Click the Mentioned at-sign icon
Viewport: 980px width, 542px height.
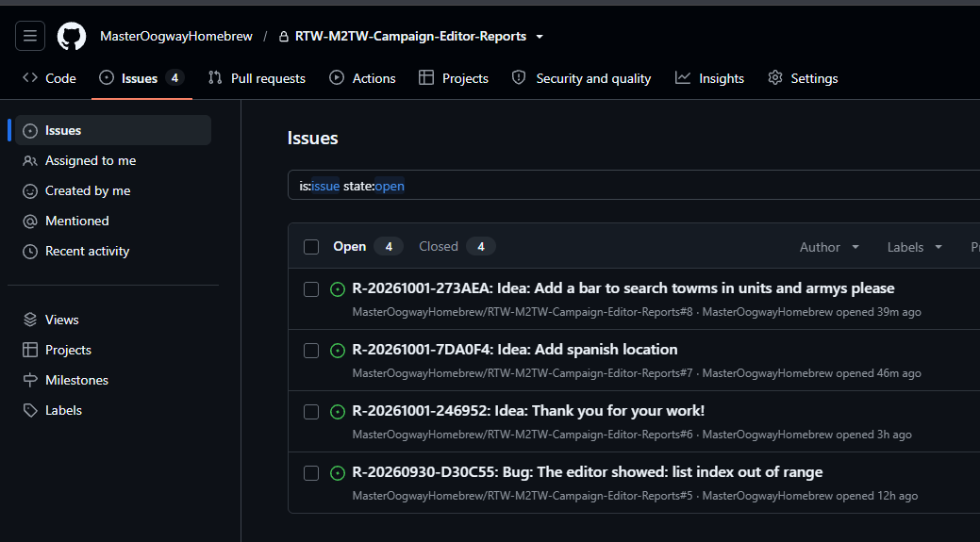pyautogui.click(x=30, y=222)
